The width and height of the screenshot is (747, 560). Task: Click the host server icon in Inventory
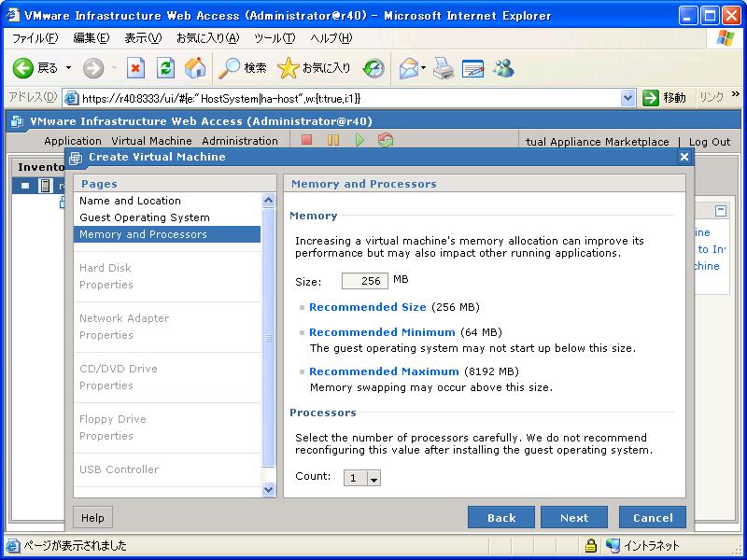45,186
